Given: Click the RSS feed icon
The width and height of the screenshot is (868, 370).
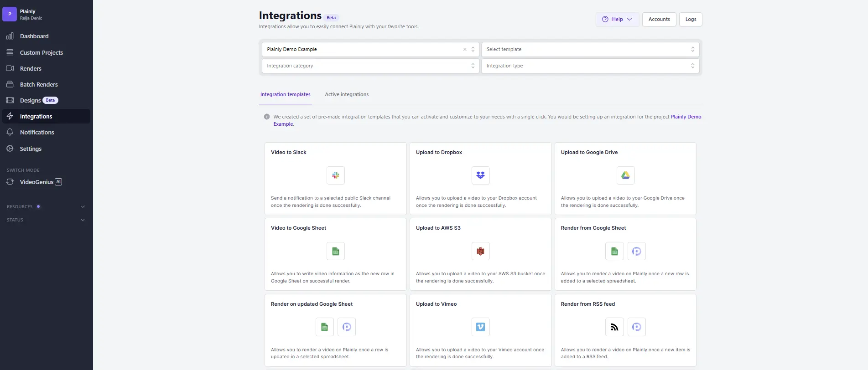Looking at the screenshot, I should [614, 327].
